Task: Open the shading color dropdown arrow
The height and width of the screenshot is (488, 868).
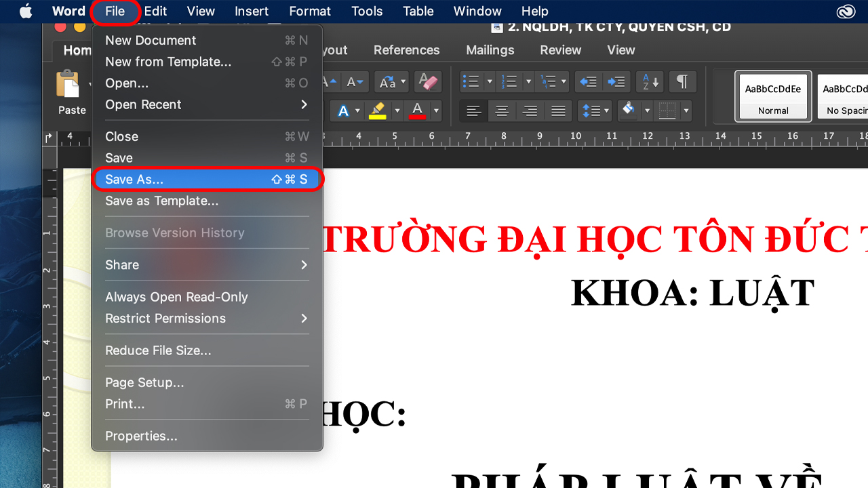Action: [647, 110]
